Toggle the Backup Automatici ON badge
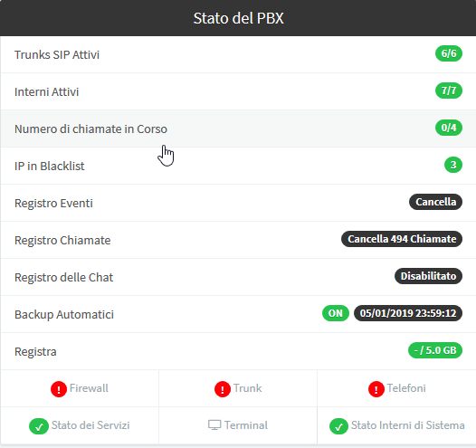Screen dimensions: 476x448 click(336, 313)
